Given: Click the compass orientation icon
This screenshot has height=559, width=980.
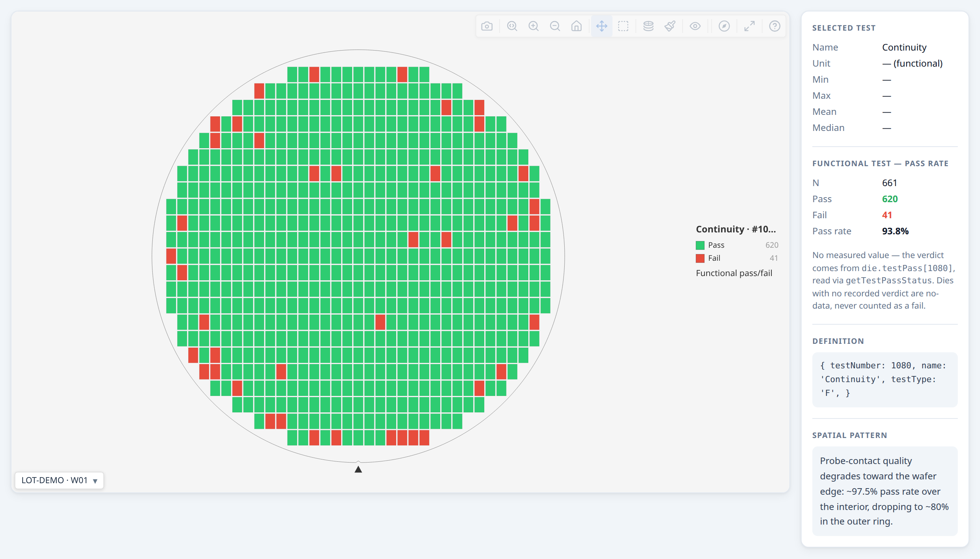Looking at the screenshot, I should pyautogui.click(x=724, y=26).
